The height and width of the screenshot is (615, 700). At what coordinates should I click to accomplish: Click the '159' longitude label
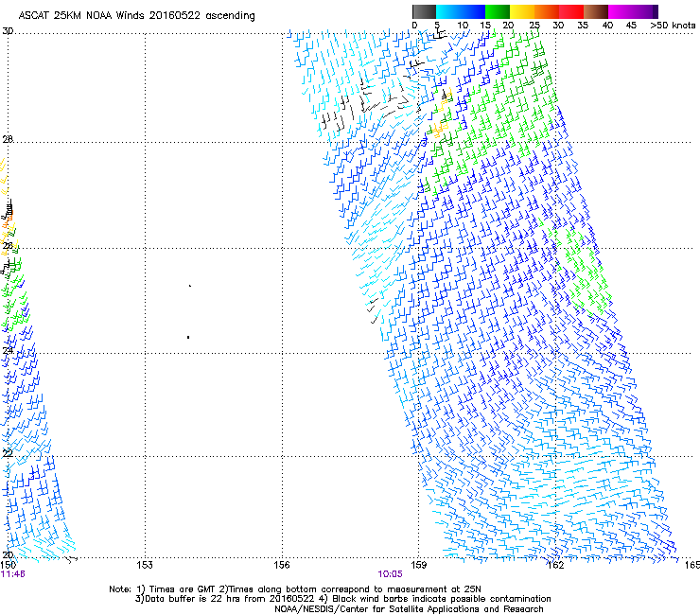pyautogui.click(x=419, y=565)
